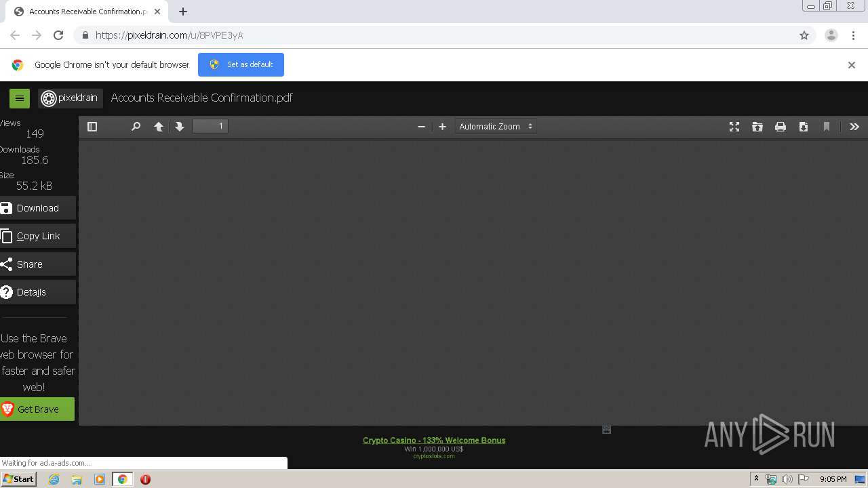Open the Action Center flag icon
Viewport: 868px width, 488px height.
(x=804, y=479)
